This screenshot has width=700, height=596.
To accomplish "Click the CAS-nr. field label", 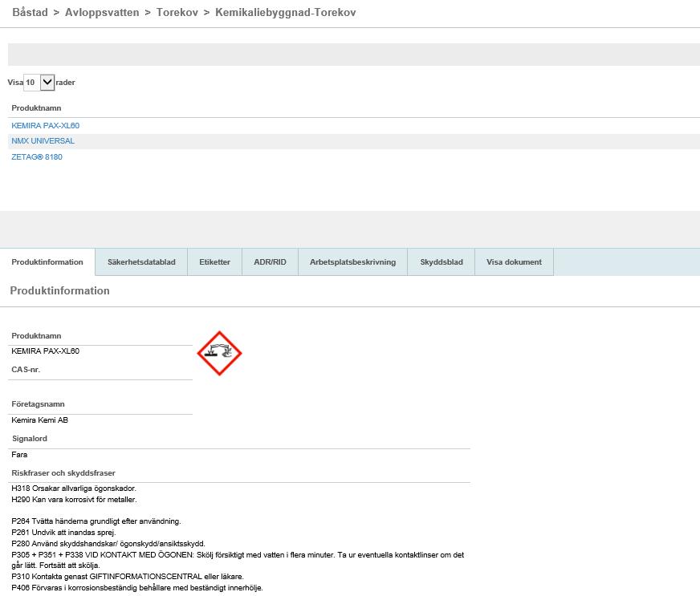I will (x=26, y=370).
